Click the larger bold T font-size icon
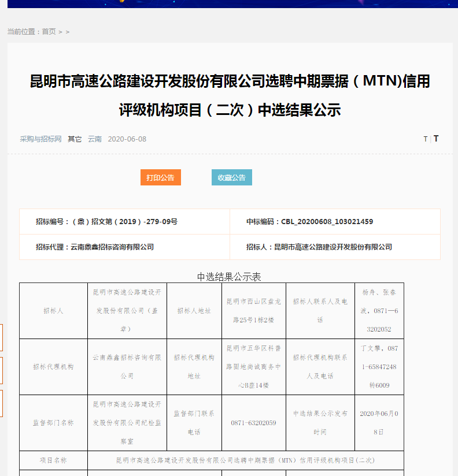This screenshot has width=458, height=476. point(436,139)
